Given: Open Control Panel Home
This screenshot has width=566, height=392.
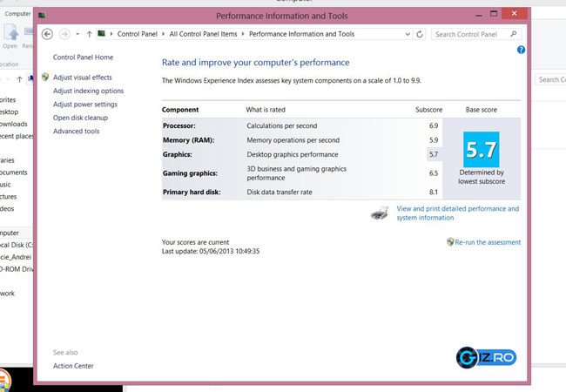Looking at the screenshot, I should (x=83, y=57).
